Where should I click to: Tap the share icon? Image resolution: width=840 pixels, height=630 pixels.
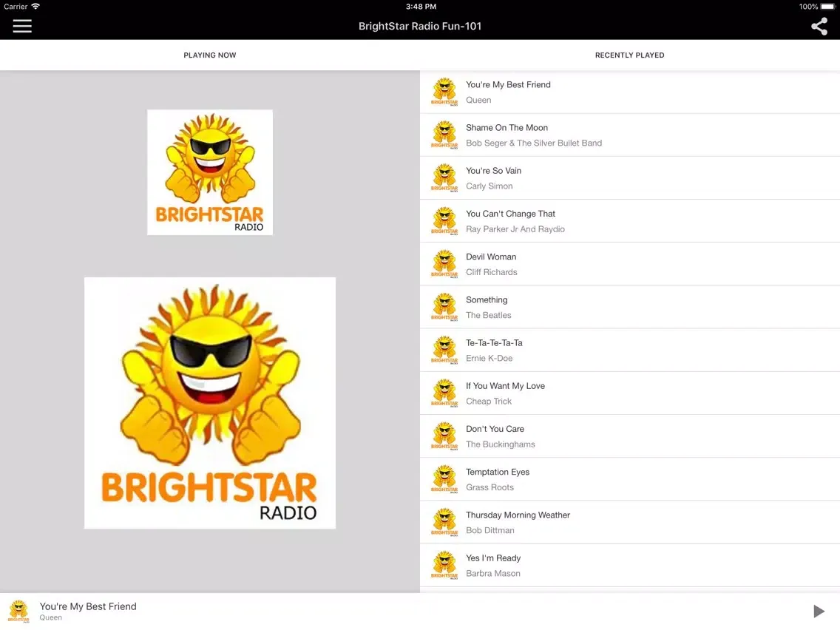coord(819,27)
